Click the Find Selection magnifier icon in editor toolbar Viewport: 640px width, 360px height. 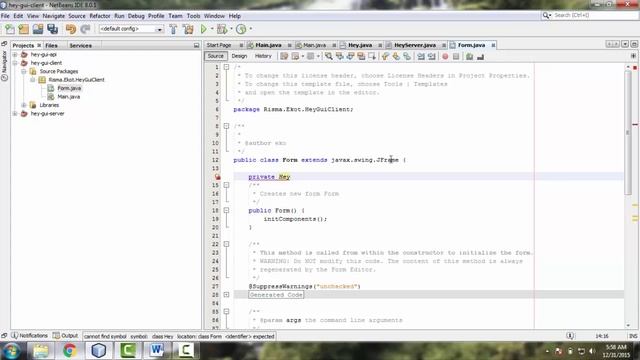click(x=329, y=56)
